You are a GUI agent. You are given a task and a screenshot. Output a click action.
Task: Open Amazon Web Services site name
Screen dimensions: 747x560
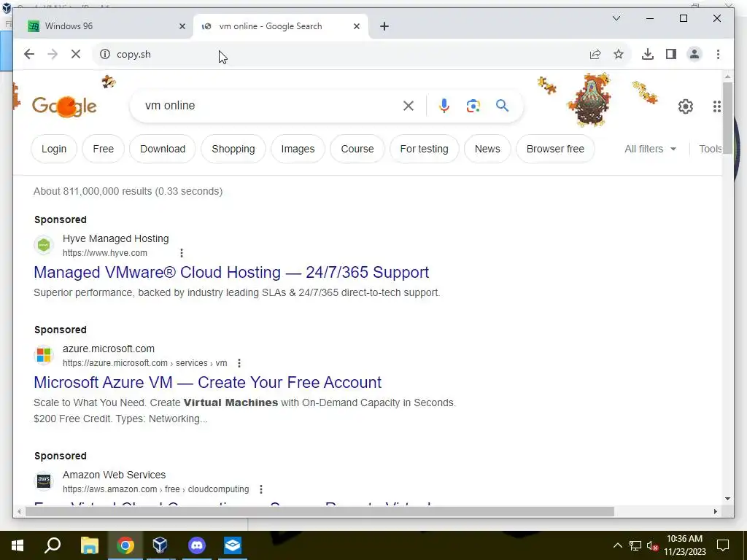pos(115,475)
